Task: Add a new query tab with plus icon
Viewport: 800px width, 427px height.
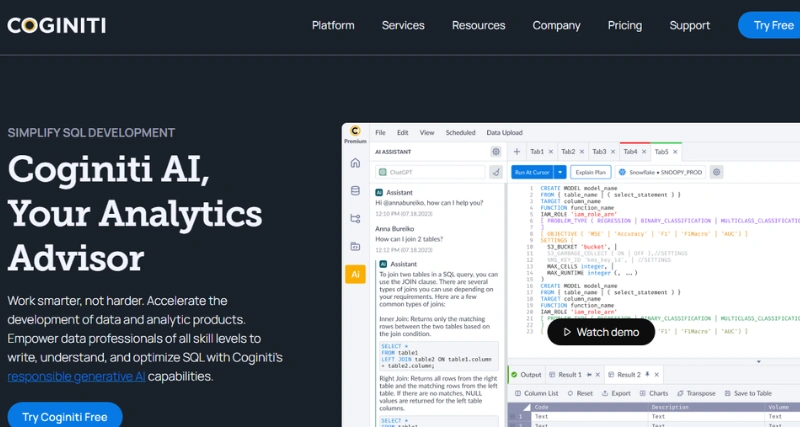Action: [x=517, y=152]
